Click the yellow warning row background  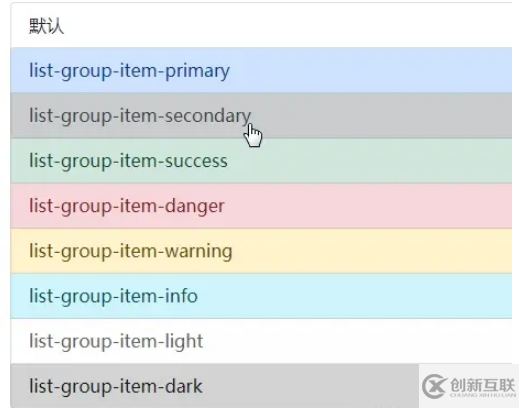tap(367, 251)
